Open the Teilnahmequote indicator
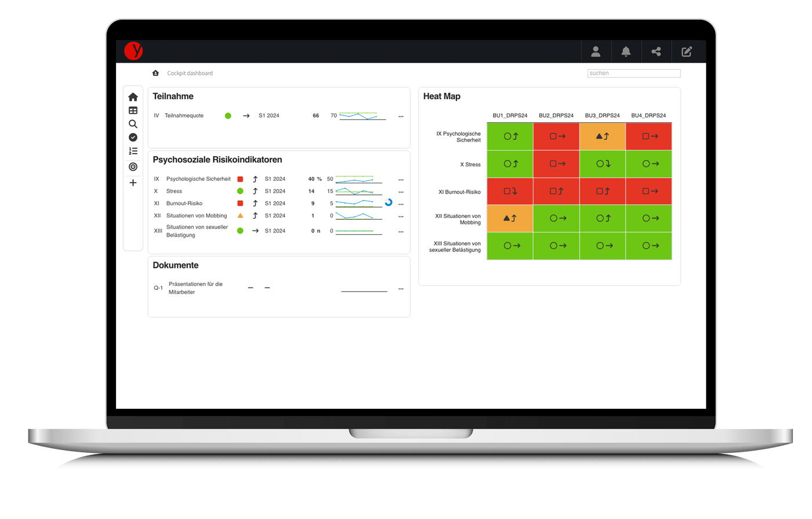Screen dimensions: 812x519 coord(184,115)
